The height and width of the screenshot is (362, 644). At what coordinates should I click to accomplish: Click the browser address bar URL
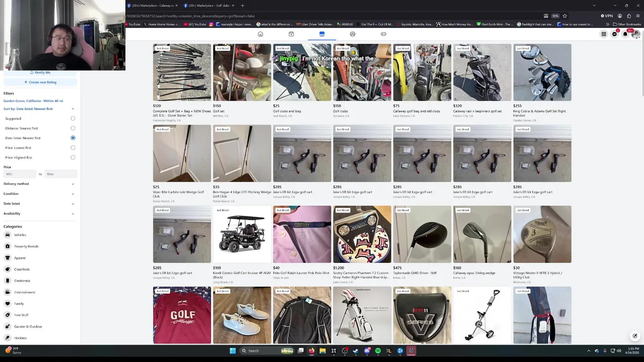pyautogui.click(x=191, y=16)
